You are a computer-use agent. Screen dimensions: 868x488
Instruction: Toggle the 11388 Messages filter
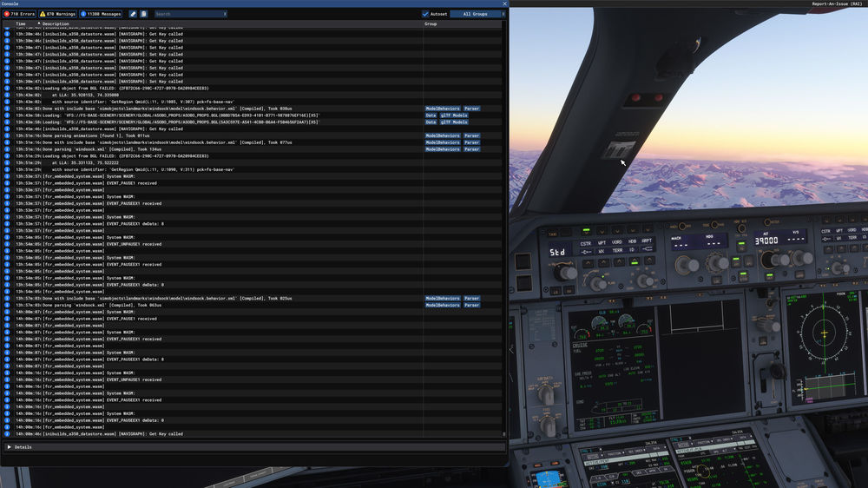[x=102, y=14]
